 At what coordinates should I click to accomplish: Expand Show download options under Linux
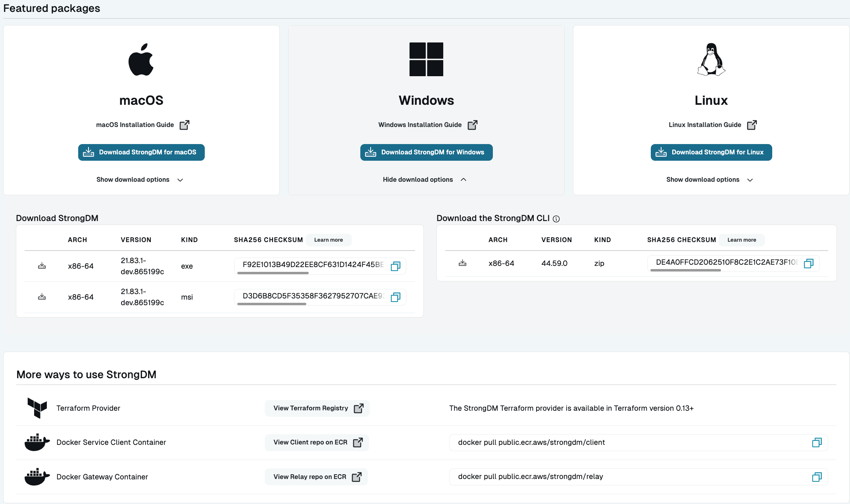[x=710, y=180]
